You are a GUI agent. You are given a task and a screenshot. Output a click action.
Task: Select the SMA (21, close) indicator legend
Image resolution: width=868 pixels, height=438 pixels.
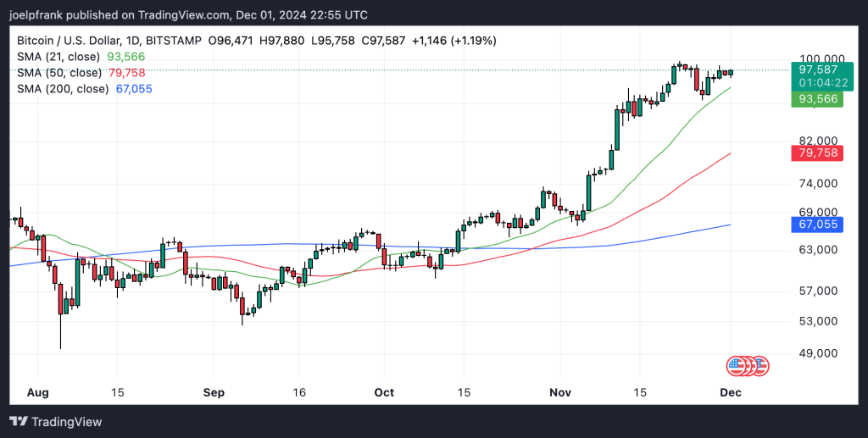[x=58, y=56]
